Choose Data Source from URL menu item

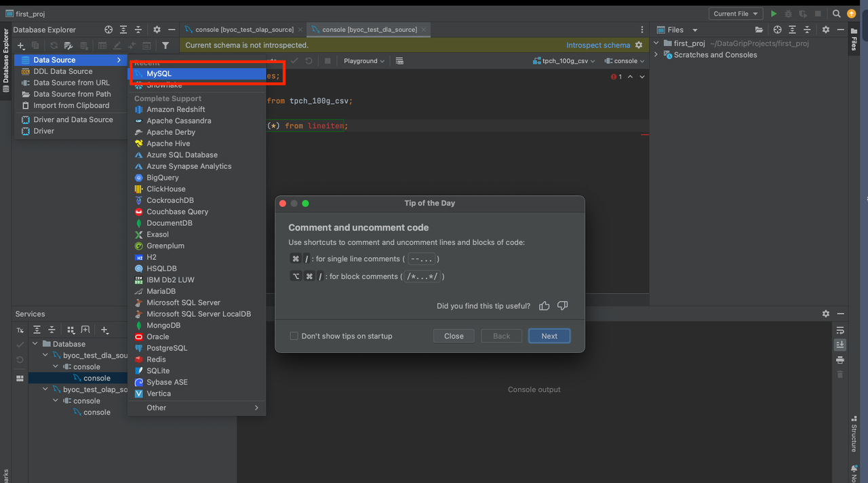pyautogui.click(x=71, y=83)
